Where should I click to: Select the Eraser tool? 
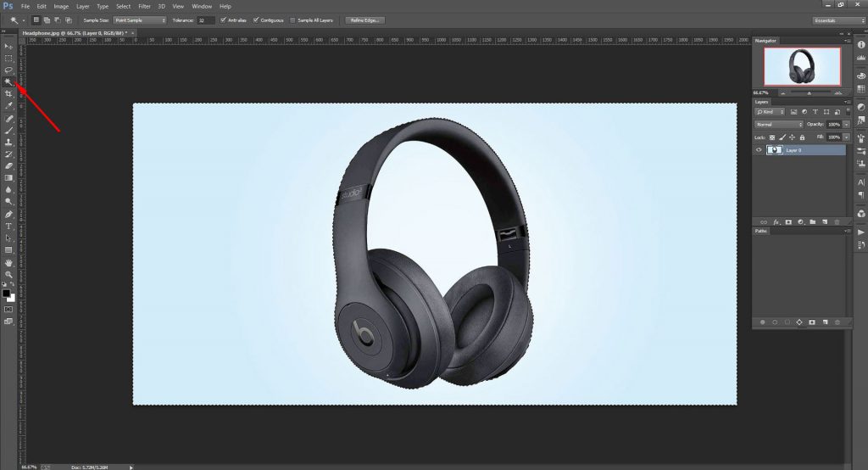click(8, 165)
